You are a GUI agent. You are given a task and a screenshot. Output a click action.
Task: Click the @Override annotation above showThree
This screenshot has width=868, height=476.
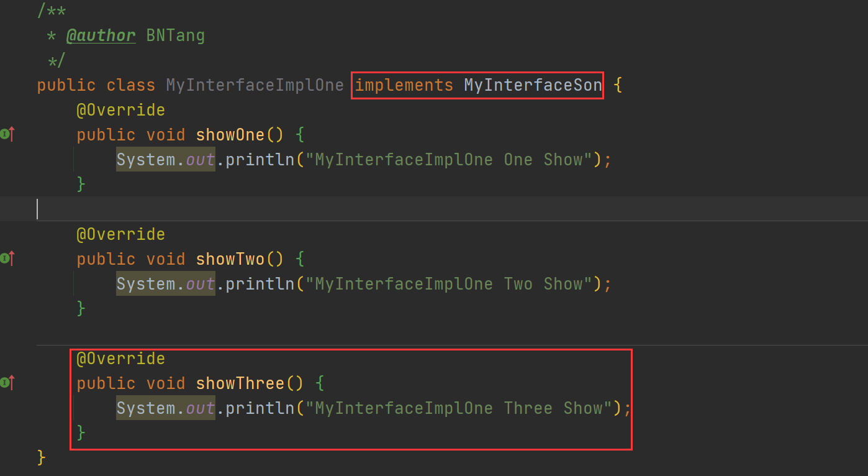coord(121,359)
